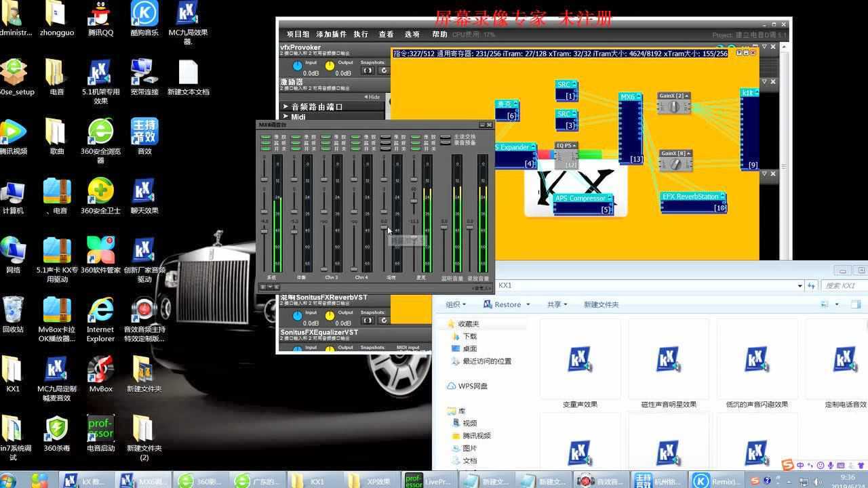The height and width of the screenshot is (488, 868).
Task: Click the GainX [8] knob module
Action: (x=675, y=161)
